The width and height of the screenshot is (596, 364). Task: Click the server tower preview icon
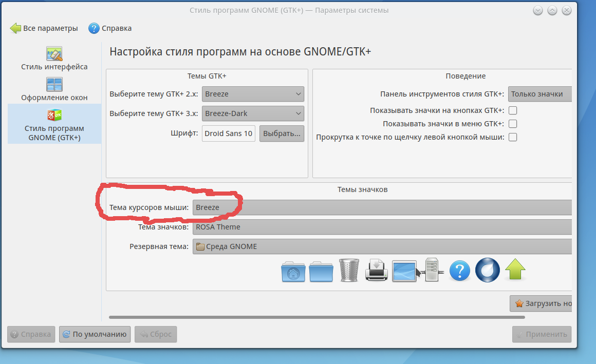click(x=432, y=270)
